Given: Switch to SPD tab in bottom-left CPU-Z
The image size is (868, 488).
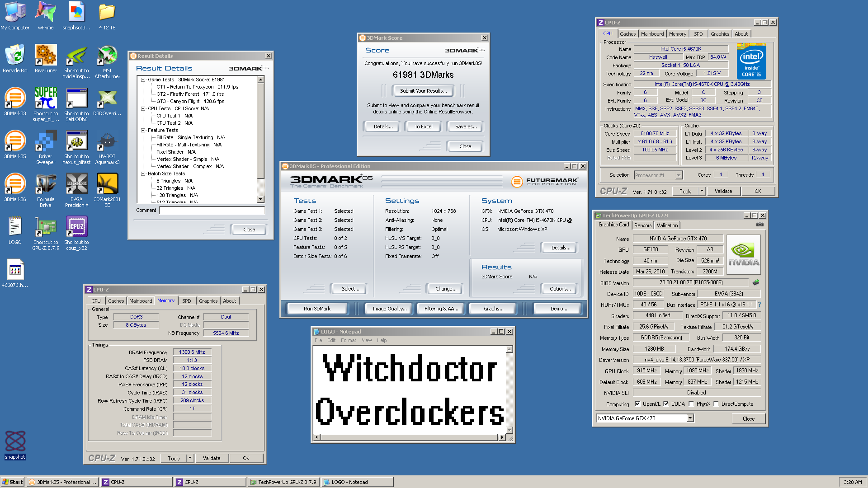Looking at the screenshot, I should click(x=186, y=301).
